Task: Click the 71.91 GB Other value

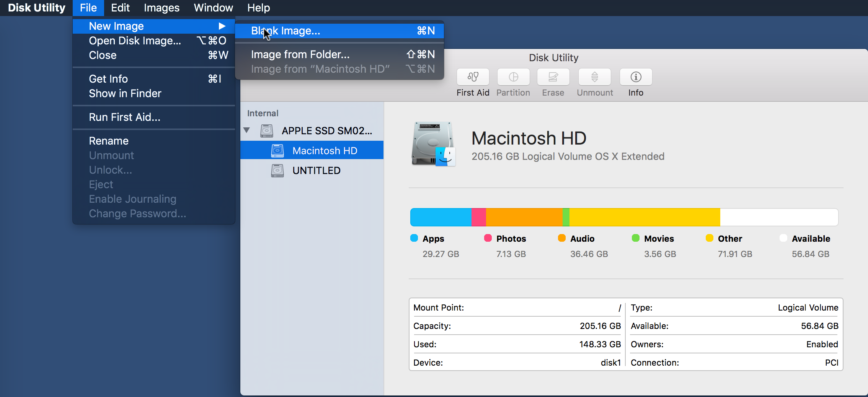Action: [x=735, y=254]
